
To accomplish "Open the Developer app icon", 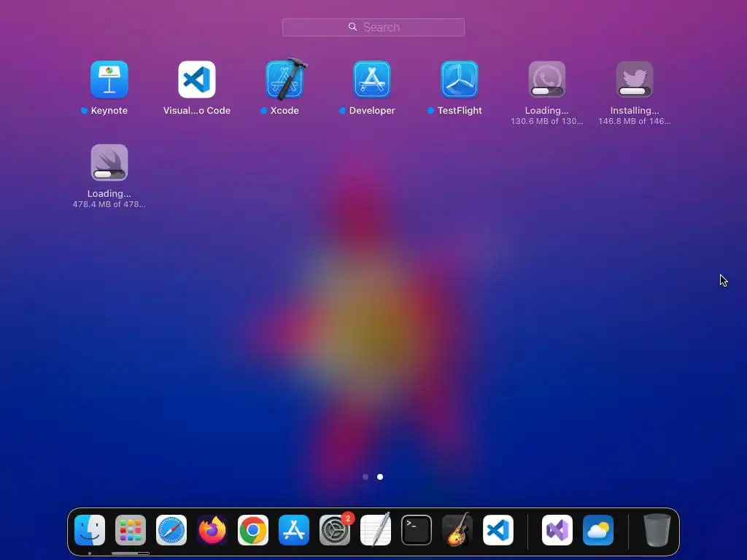I will (x=372, y=79).
